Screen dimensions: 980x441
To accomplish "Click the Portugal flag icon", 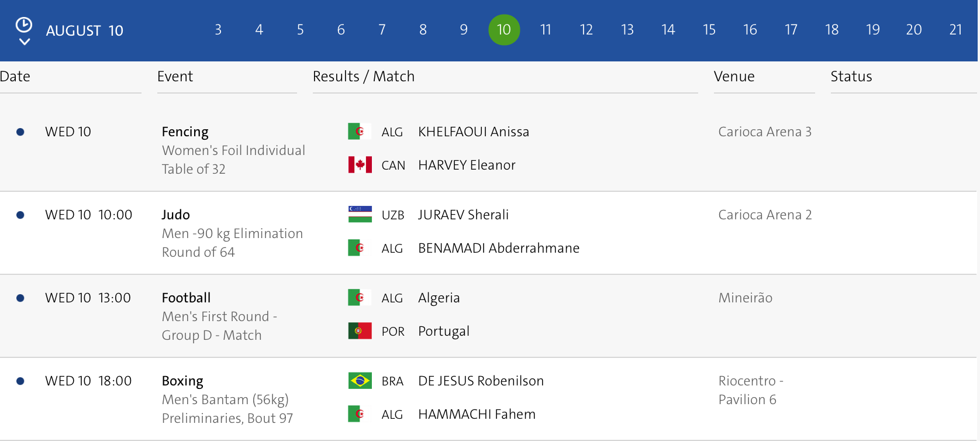I will pos(360,331).
